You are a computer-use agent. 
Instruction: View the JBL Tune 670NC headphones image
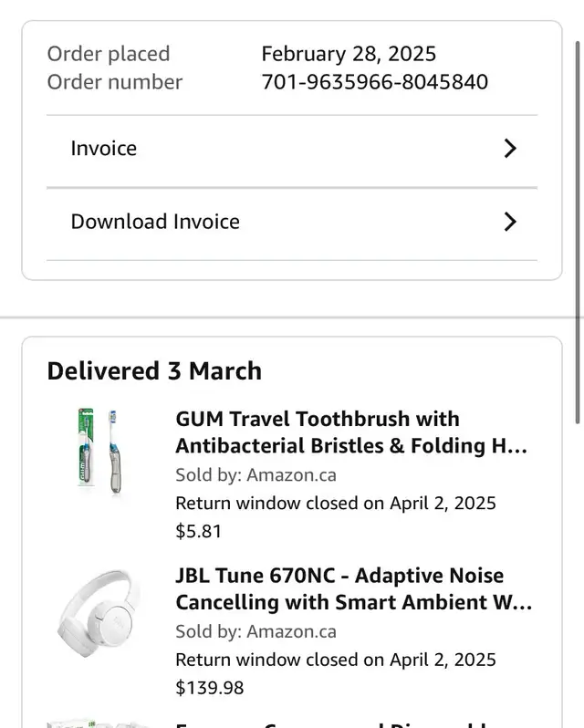99,613
